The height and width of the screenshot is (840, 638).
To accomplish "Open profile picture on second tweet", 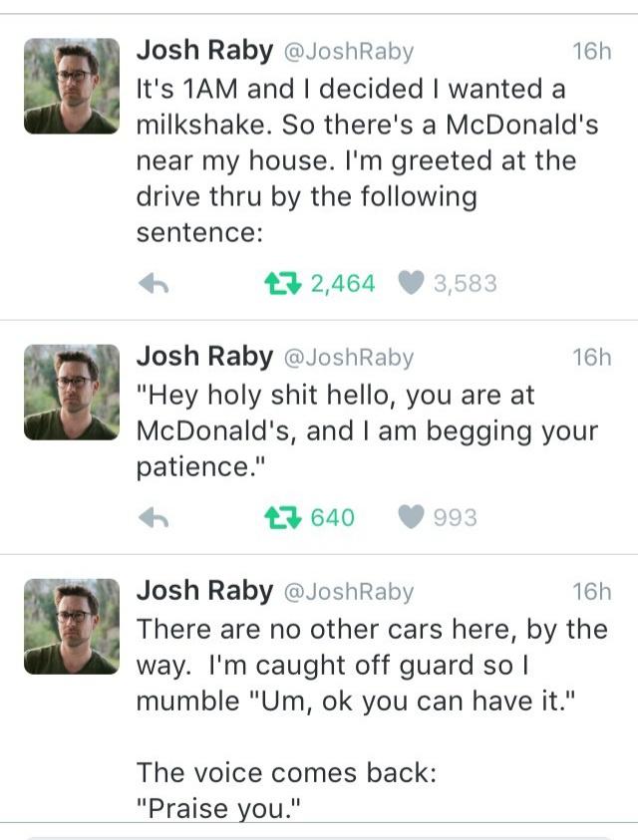I will coord(71,392).
